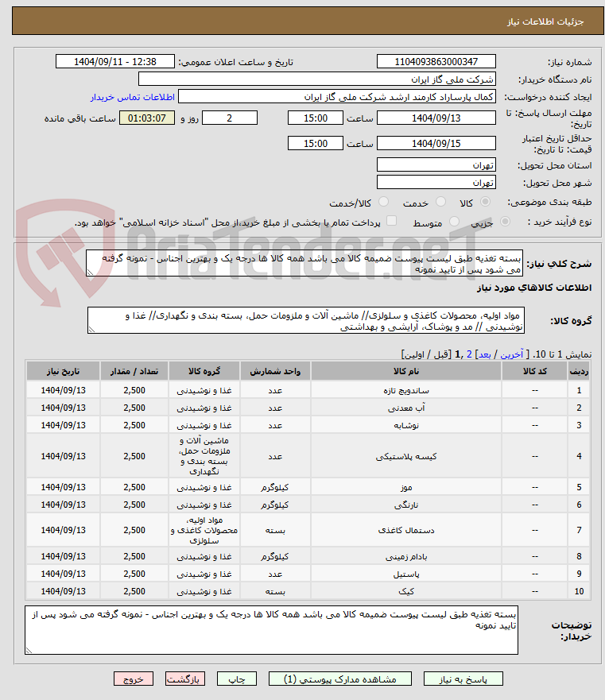
Task: Click the شماره نیاز number field
Action: (x=436, y=62)
